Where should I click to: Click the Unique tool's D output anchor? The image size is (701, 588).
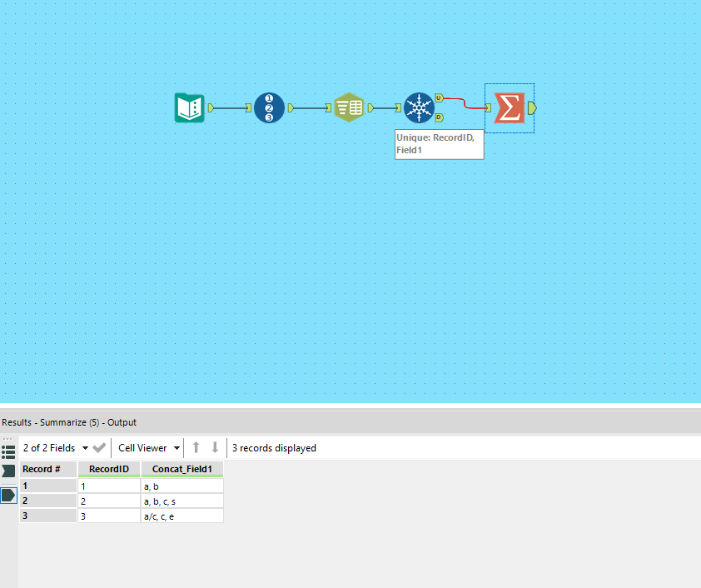click(439, 117)
